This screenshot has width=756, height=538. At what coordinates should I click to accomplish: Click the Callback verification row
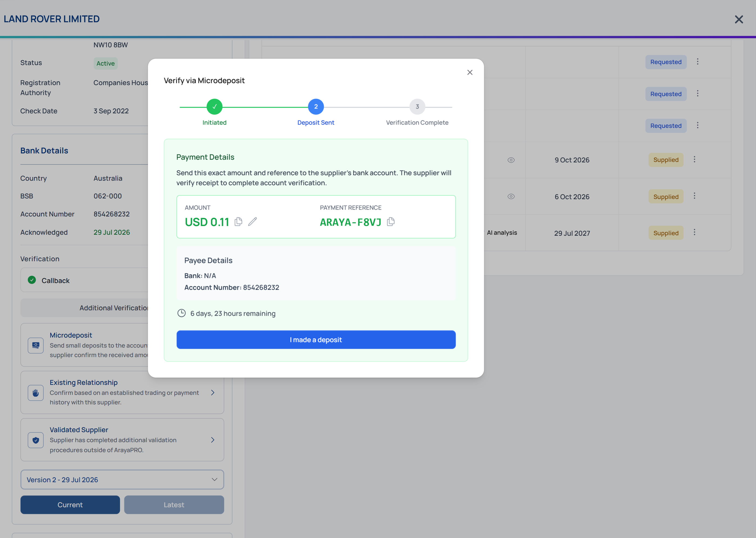(85, 280)
